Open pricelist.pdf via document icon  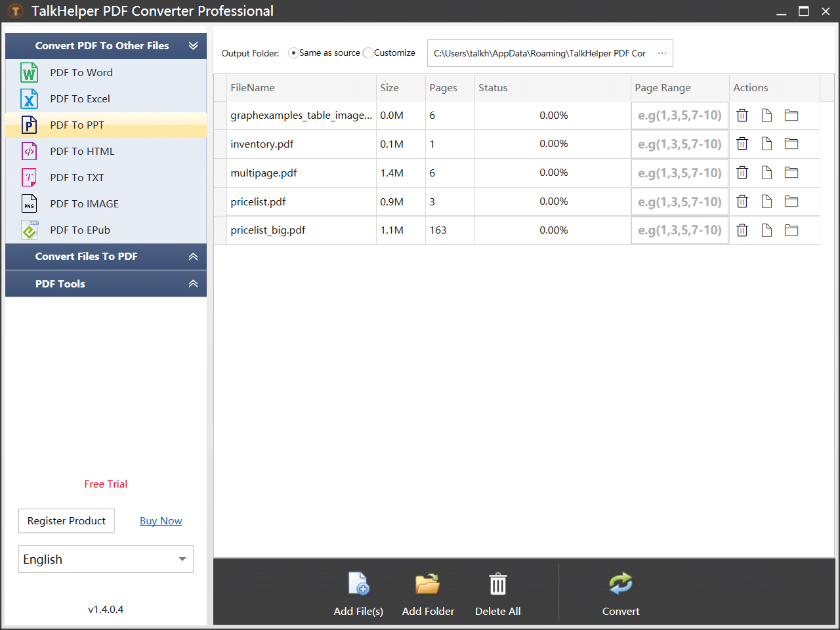point(766,201)
